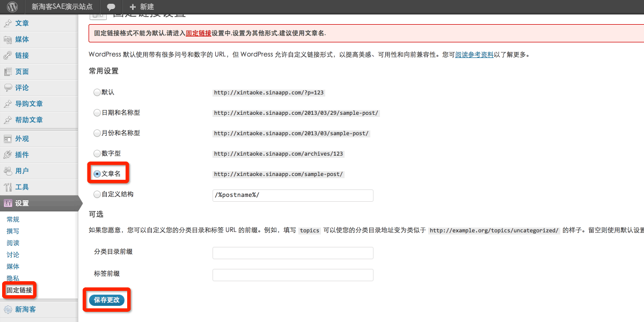The width and height of the screenshot is (644, 322).
Task: Go to 隐私 settings submenu
Action: point(13,279)
